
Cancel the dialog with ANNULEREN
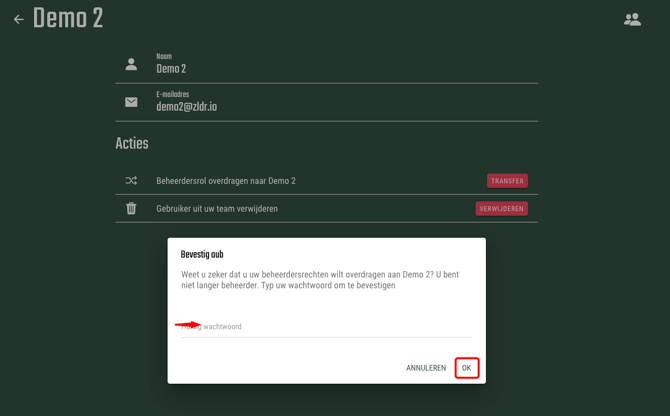pyautogui.click(x=426, y=368)
